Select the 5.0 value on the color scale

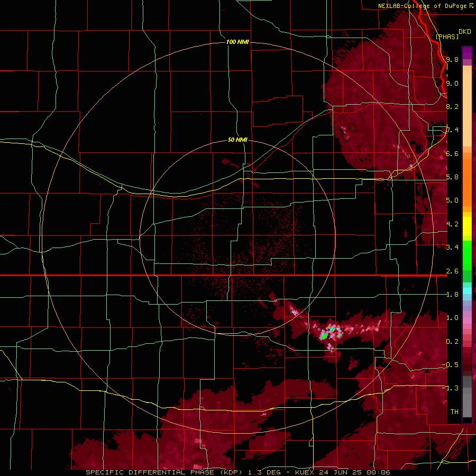click(x=452, y=200)
